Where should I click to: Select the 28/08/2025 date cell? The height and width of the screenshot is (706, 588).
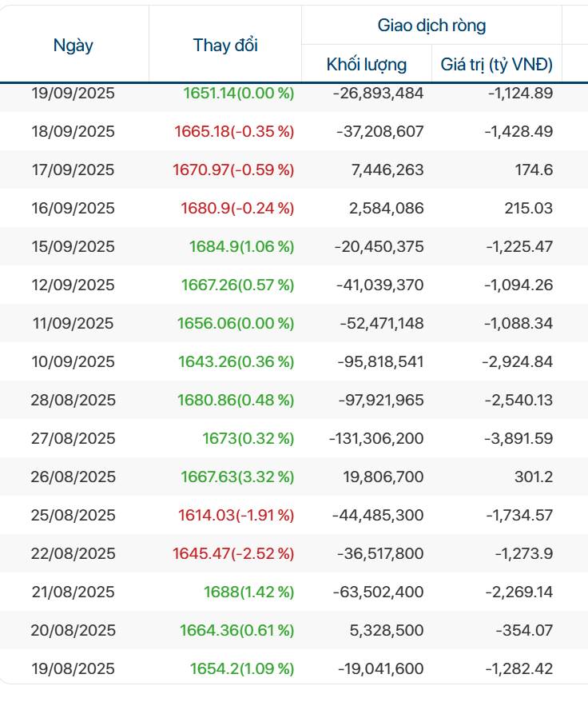pos(73,401)
